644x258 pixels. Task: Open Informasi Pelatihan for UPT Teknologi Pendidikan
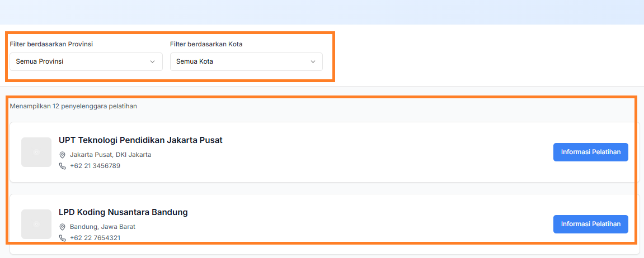tap(591, 152)
